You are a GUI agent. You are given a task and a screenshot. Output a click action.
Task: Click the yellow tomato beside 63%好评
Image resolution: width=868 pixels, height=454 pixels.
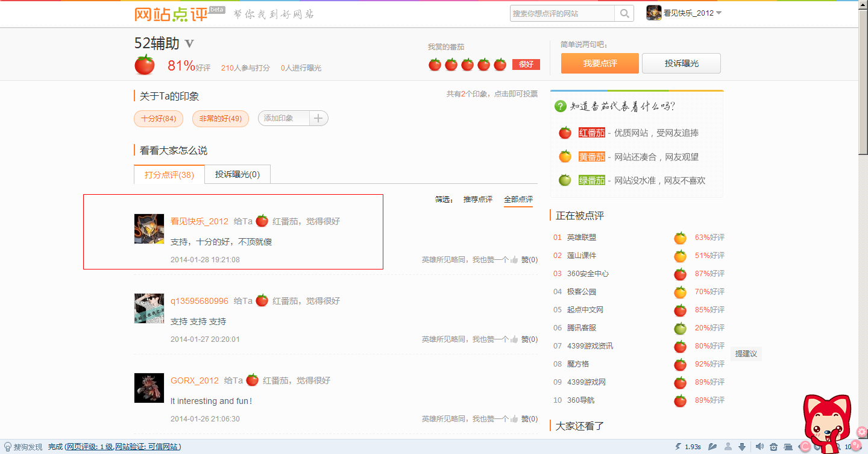tap(681, 238)
